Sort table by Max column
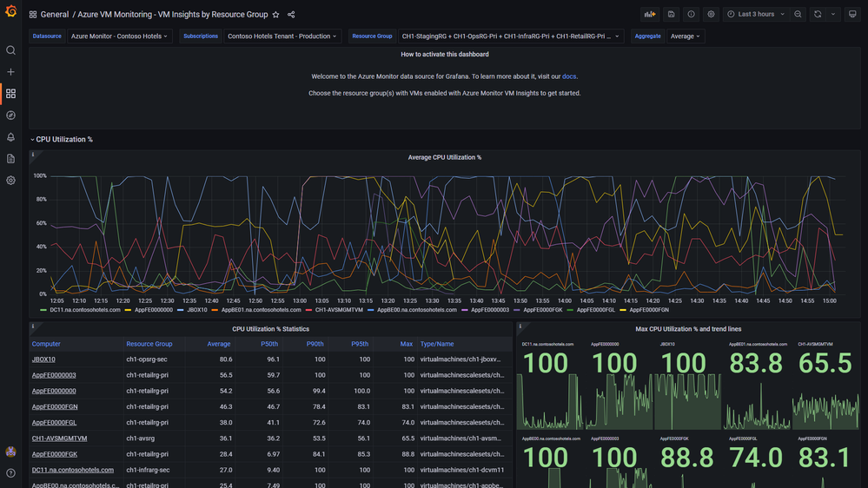This screenshot has height=488, width=868. 407,344
